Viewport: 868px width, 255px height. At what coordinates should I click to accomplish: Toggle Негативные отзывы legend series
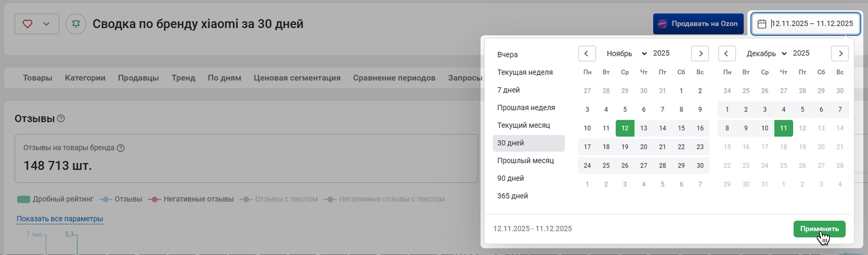point(191,199)
